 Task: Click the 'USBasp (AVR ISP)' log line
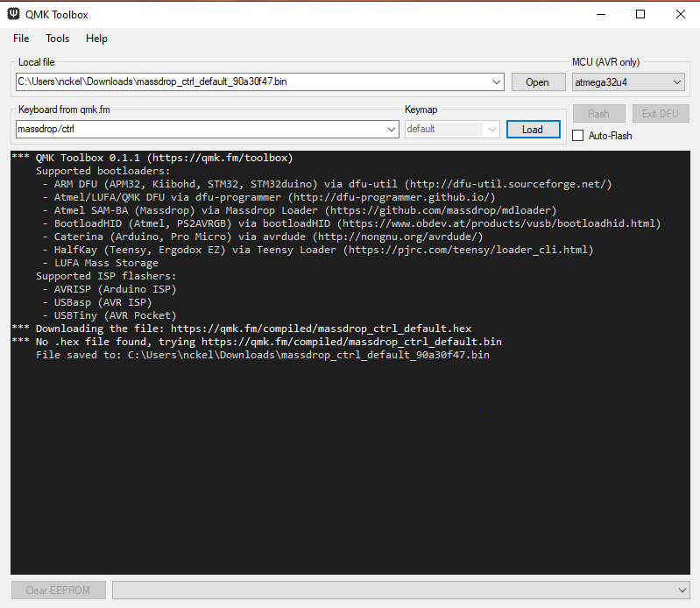[x=97, y=302]
